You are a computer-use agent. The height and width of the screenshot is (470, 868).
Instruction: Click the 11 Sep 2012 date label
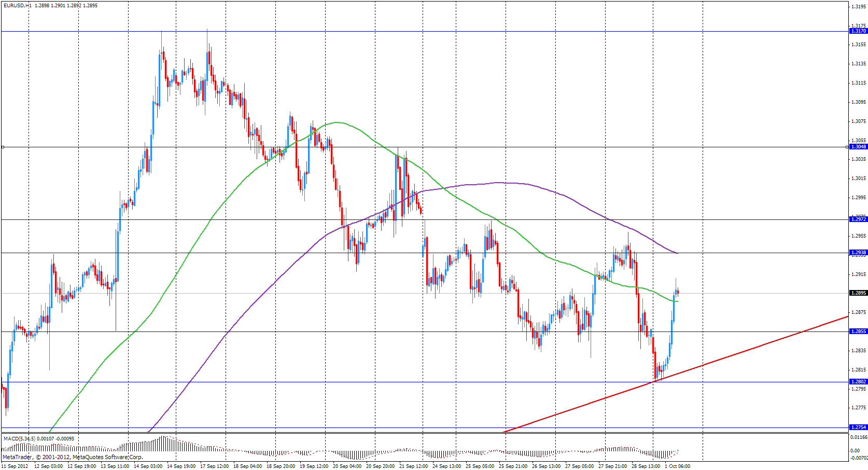[15, 466]
